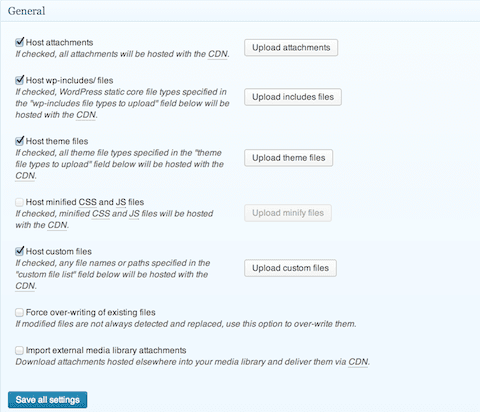Click CDN abbreviation in import attachments description
The height and width of the screenshot is (412, 480).
click(358, 362)
